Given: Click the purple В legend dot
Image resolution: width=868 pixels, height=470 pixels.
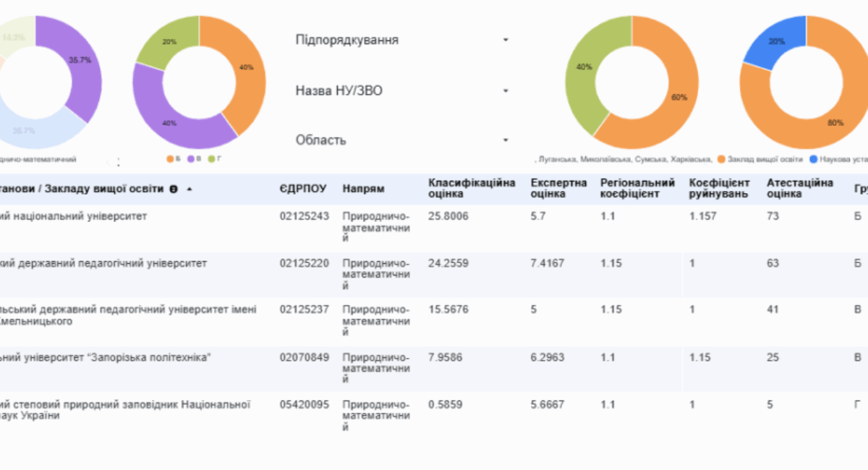Looking at the screenshot, I should click(x=190, y=158).
